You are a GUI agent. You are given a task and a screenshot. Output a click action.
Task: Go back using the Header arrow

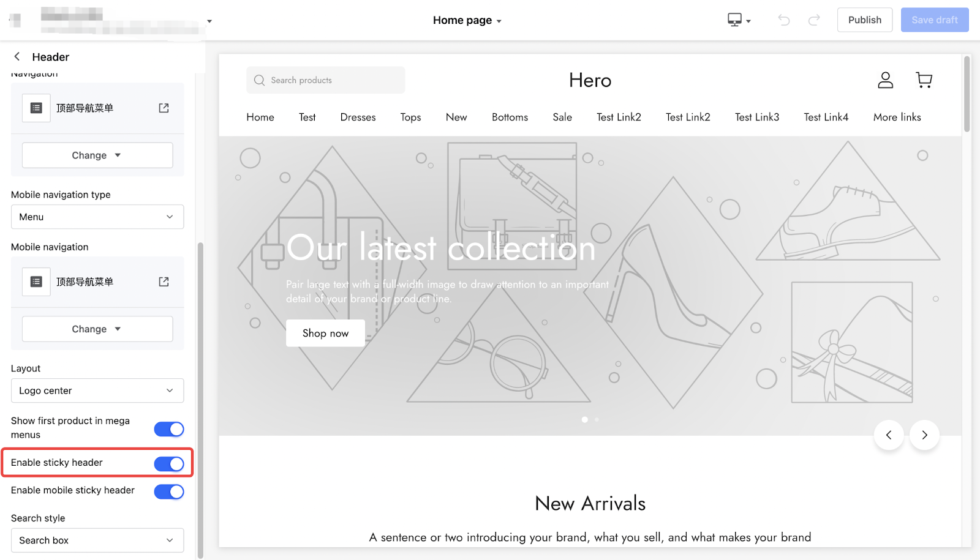17,56
